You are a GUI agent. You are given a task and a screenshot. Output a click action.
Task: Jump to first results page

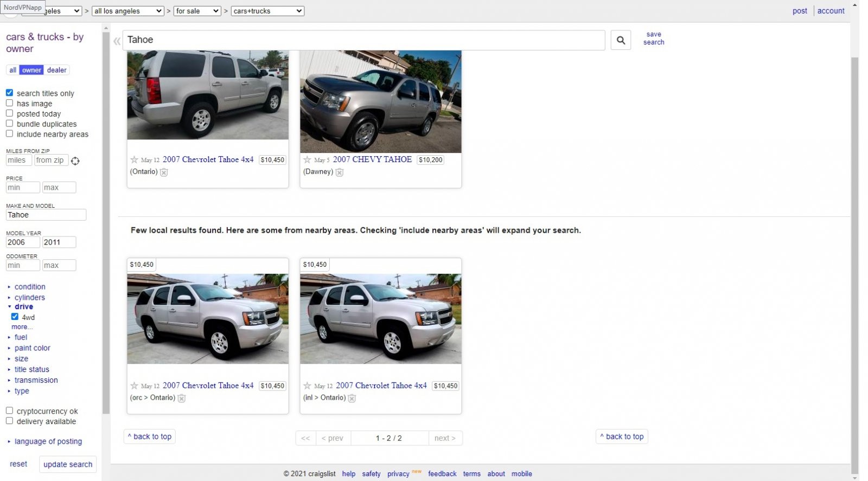[x=305, y=438]
